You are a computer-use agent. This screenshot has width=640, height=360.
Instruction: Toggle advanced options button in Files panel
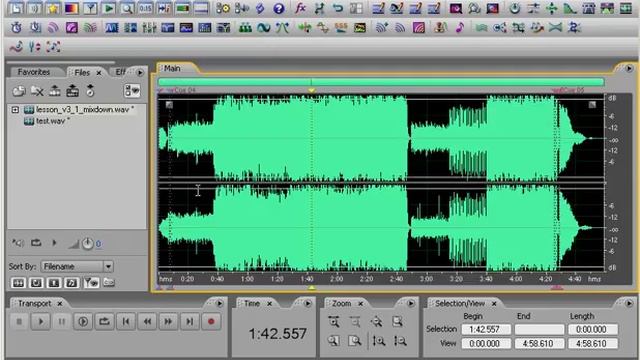point(132,91)
